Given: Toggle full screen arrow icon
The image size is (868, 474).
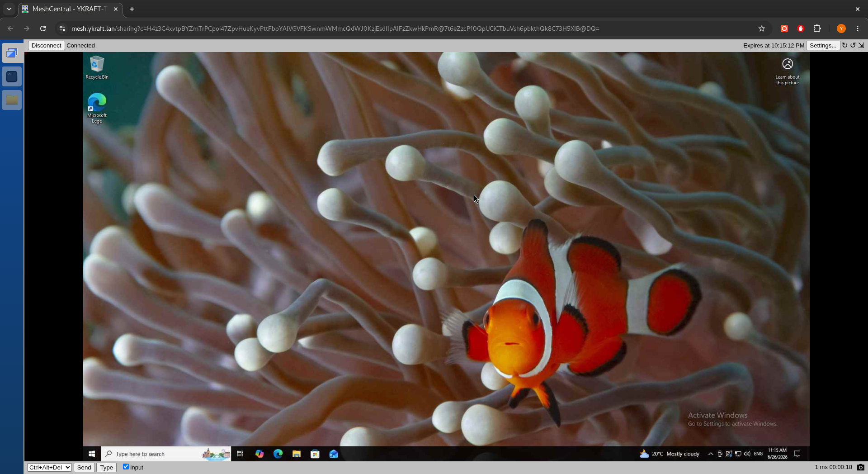Looking at the screenshot, I should pos(861,45).
